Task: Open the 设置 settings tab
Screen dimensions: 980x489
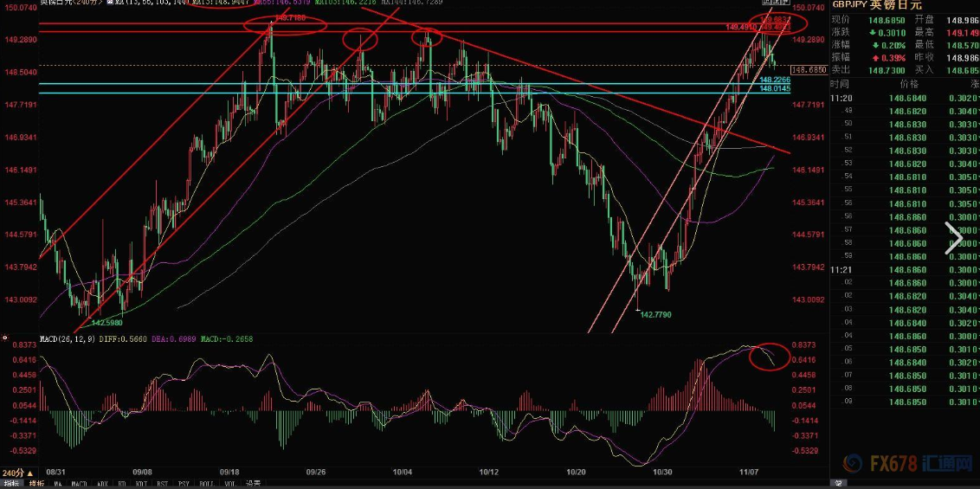Action: click(x=253, y=484)
